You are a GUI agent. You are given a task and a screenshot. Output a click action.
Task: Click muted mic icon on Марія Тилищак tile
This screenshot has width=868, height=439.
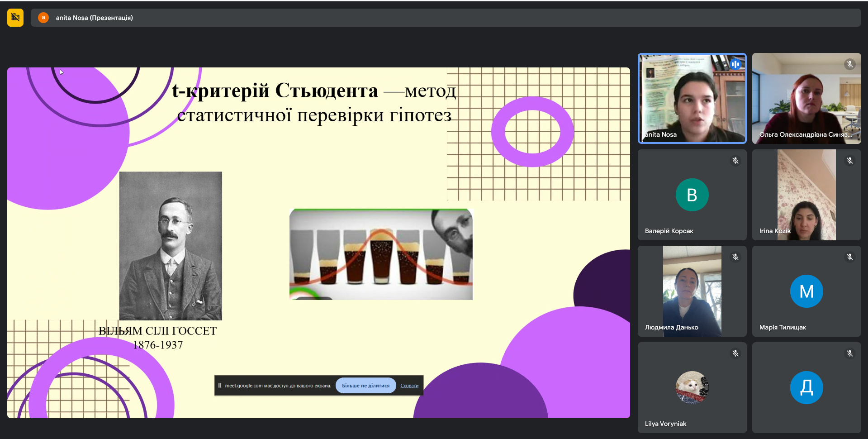click(x=850, y=257)
